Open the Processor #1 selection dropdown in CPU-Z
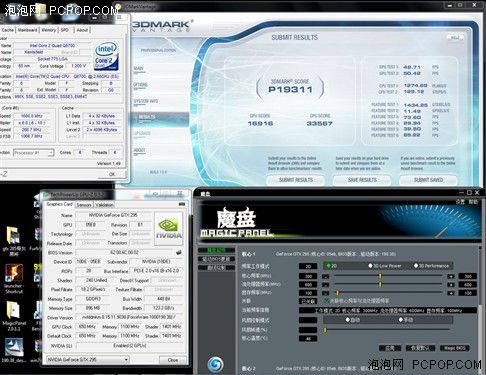This screenshot has height=375, width=486. point(34,153)
